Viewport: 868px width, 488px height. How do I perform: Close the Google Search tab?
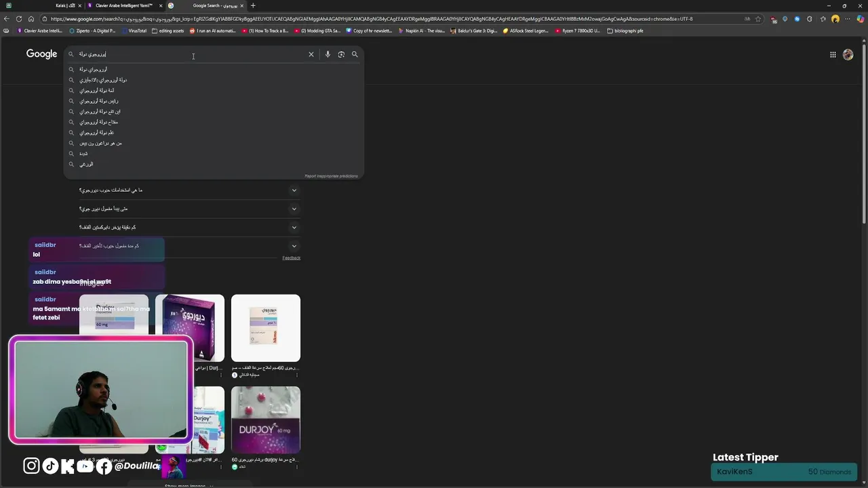[241, 5]
